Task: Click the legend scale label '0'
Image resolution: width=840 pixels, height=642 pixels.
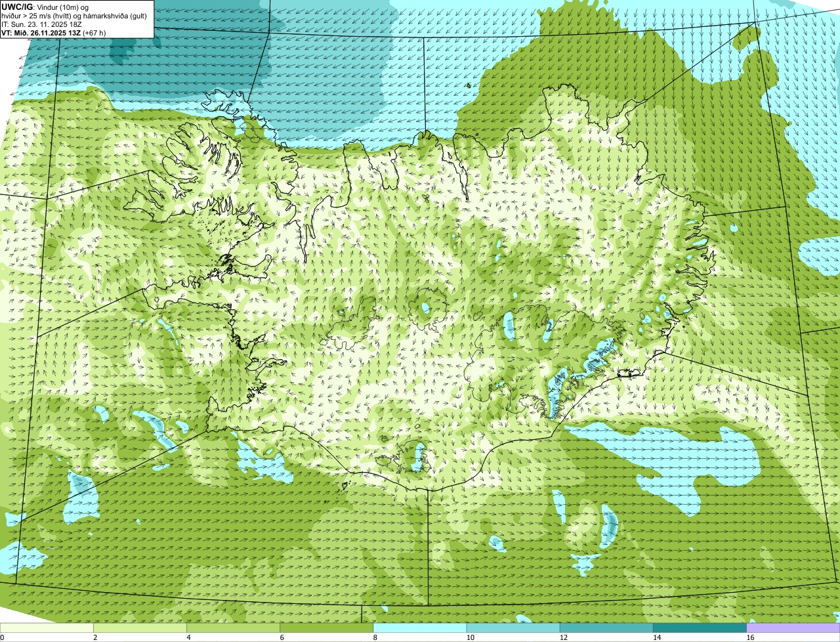Action: (2, 637)
